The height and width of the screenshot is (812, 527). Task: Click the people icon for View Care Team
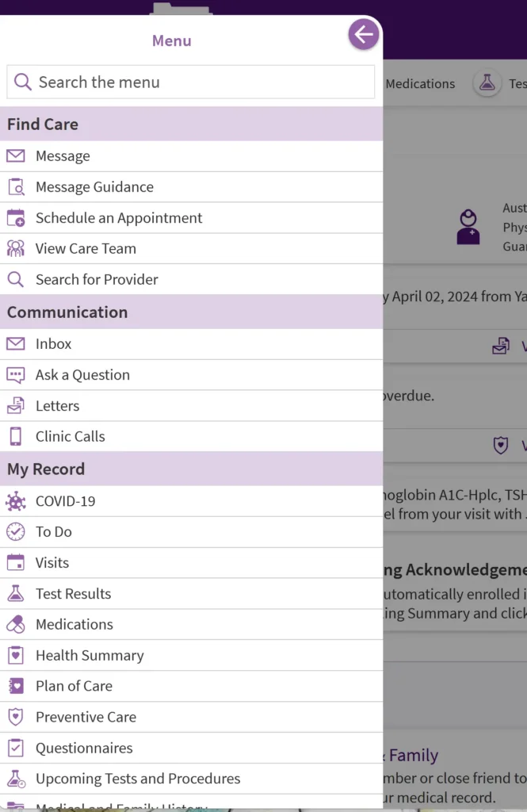[16, 248]
